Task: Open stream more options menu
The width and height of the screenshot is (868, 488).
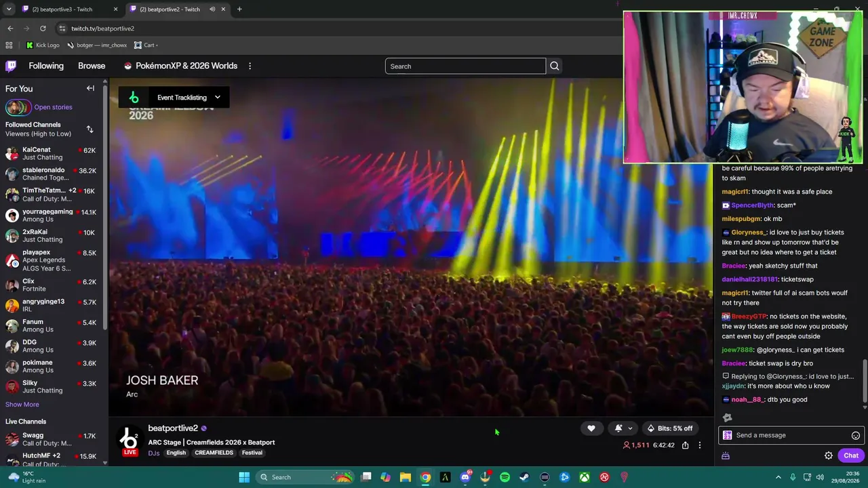Action: pyautogui.click(x=700, y=445)
